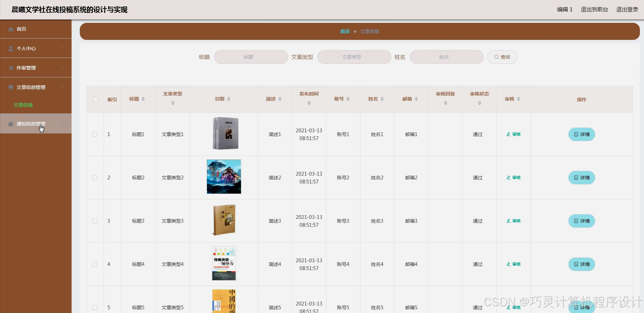Open the 文章信息管理 sidebar menu

36,87
